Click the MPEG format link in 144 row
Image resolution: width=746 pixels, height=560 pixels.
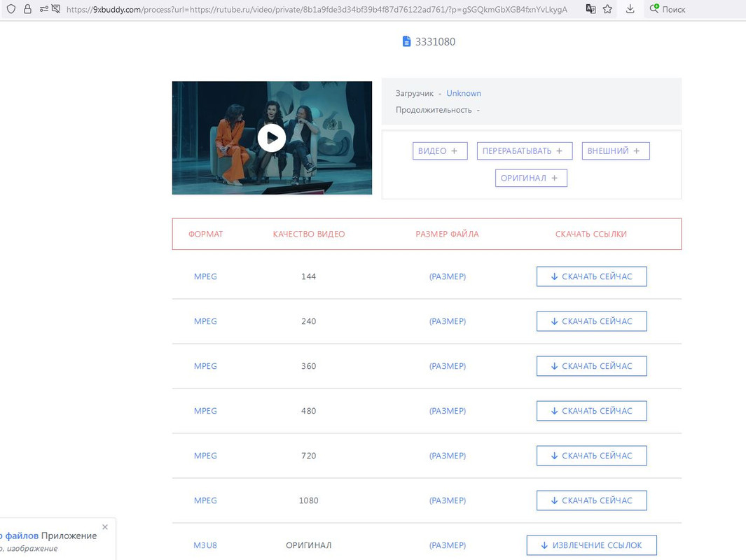pos(205,276)
